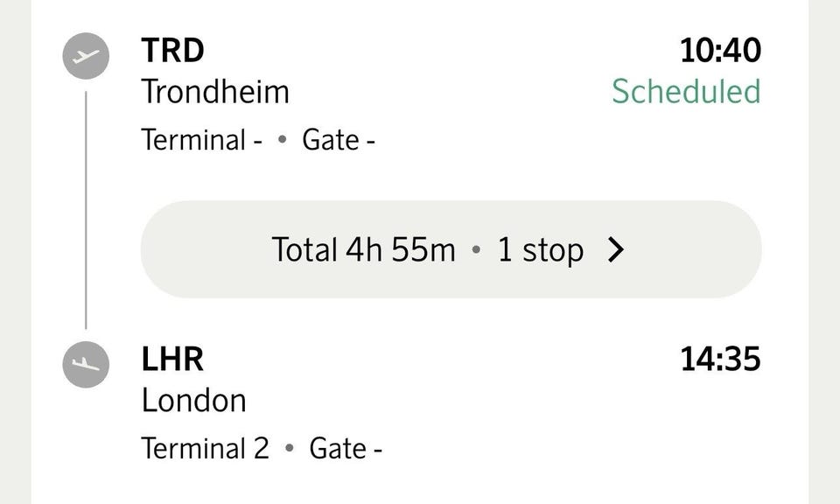Click the landing airplane icon beside LHR
Screen dimensions: 840x504
[x=86, y=364]
